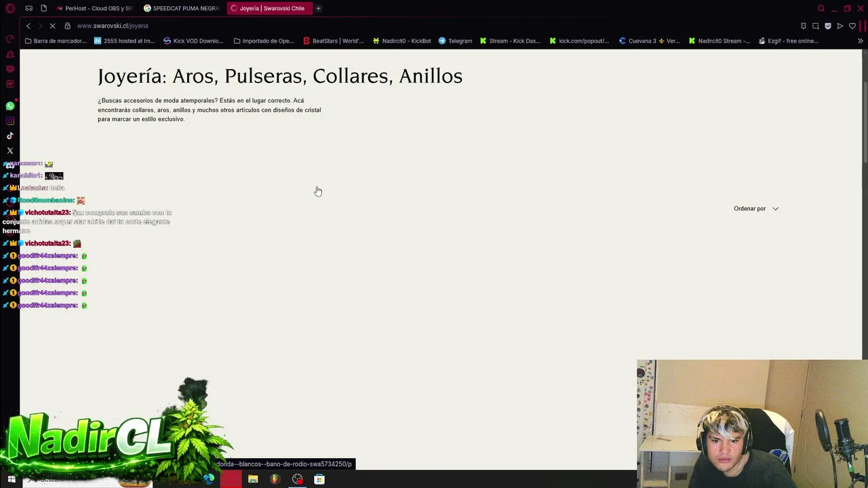Open Telegram bookmark
The height and width of the screenshot is (488, 868).
coord(455,41)
